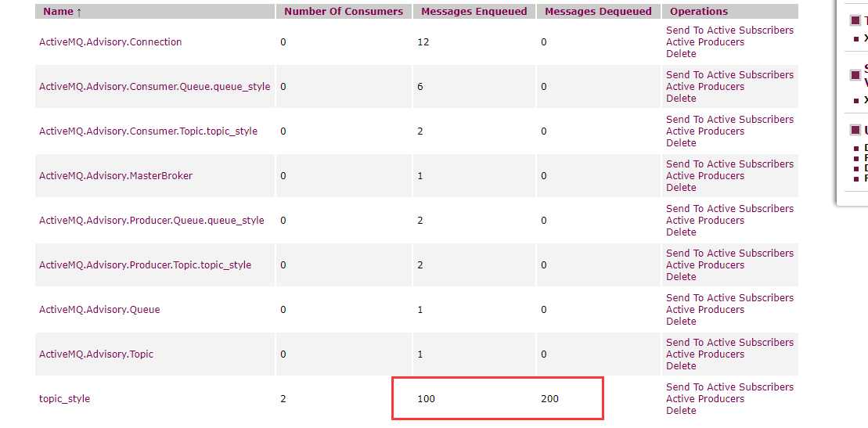Open ActiveMQ.Advisory.Topic topic
The height and width of the screenshot is (428, 868).
coord(95,354)
